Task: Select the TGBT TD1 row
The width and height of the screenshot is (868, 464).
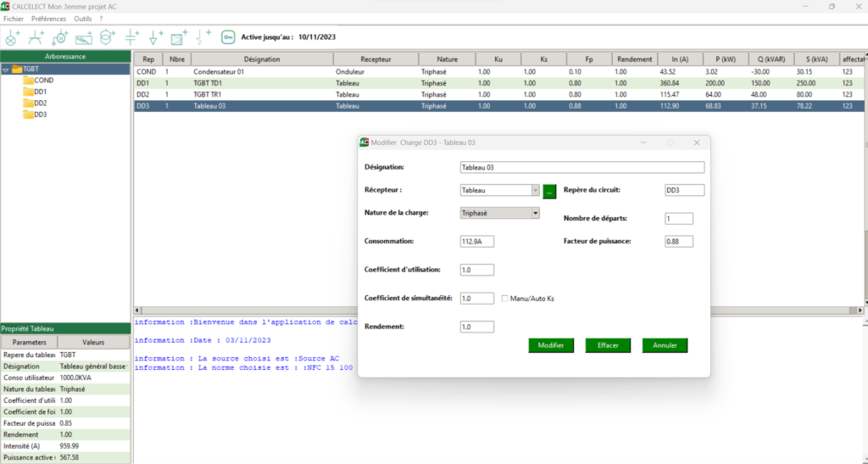Action: click(x=498, y=83)
